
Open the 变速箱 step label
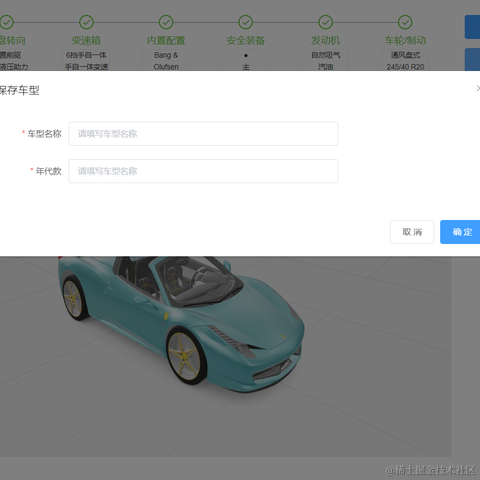(x=86, y=40)
